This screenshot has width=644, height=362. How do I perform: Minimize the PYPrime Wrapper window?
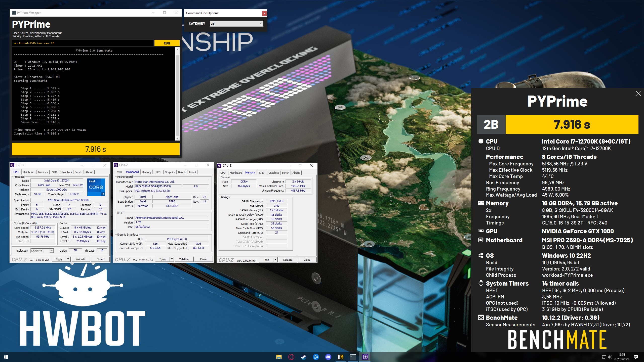click(x=153, y=13)
